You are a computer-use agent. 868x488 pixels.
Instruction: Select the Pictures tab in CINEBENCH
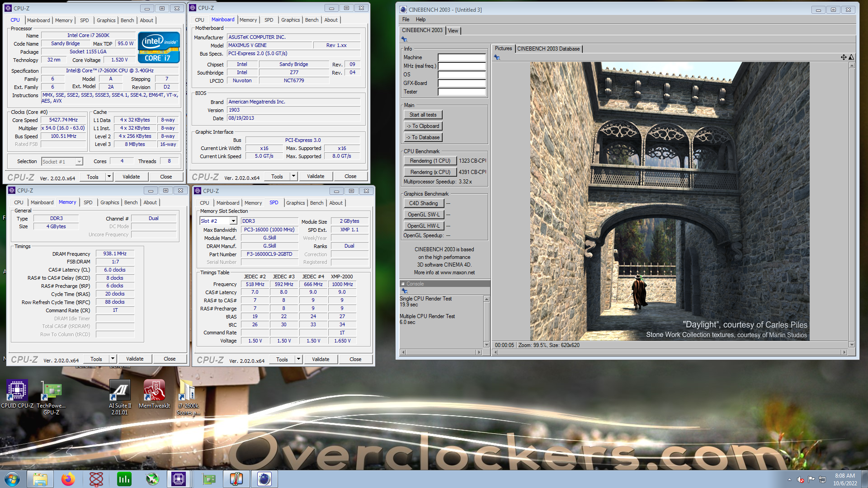(x=503, y=48)
